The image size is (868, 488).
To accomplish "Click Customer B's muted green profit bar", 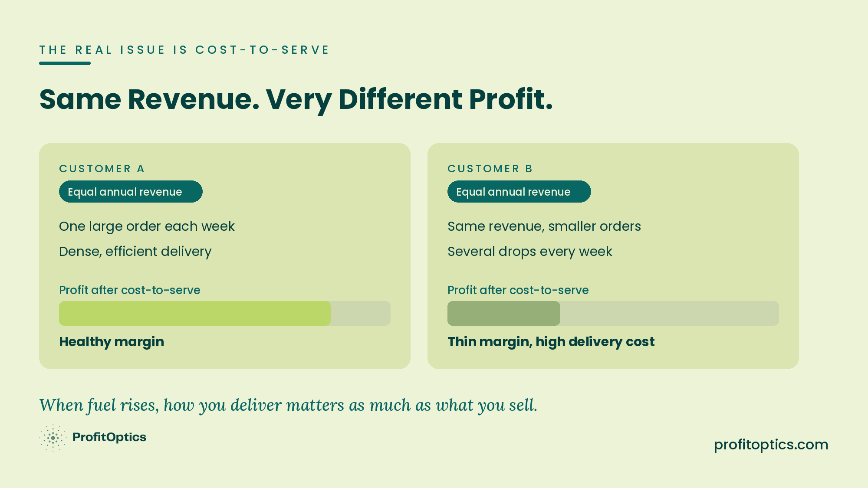I will click(x=504, y=313).
